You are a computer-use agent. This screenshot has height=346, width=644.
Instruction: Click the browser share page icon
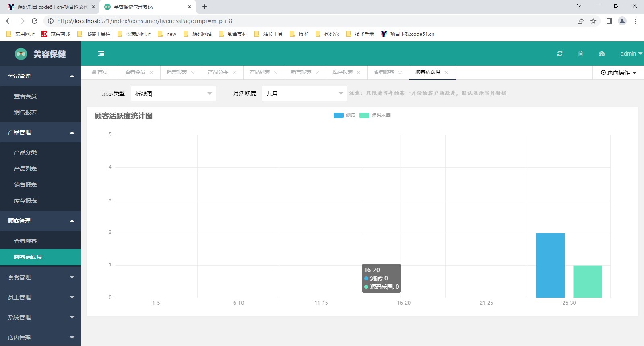(x=580, y=21)
